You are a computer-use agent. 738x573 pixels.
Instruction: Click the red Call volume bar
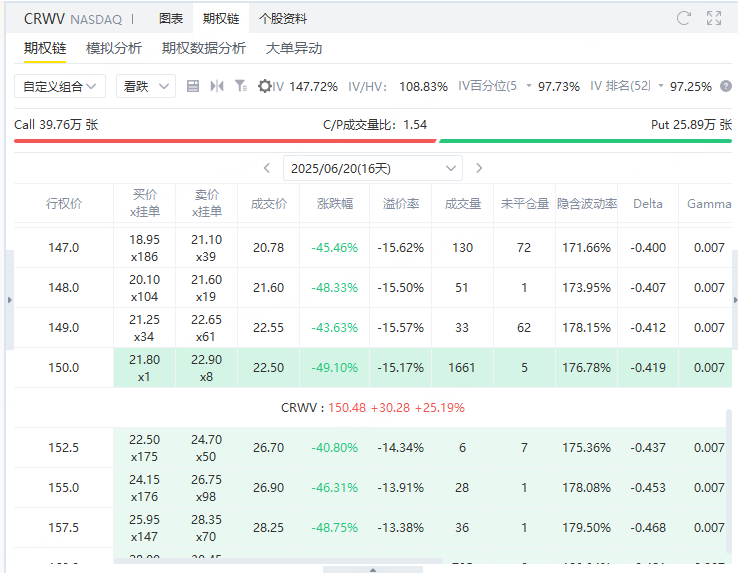coord(225,141)
